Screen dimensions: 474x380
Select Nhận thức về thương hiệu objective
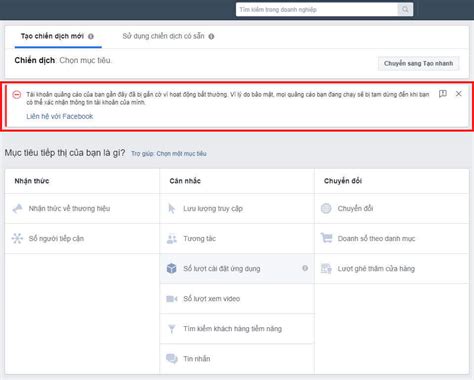click(82, 209)
